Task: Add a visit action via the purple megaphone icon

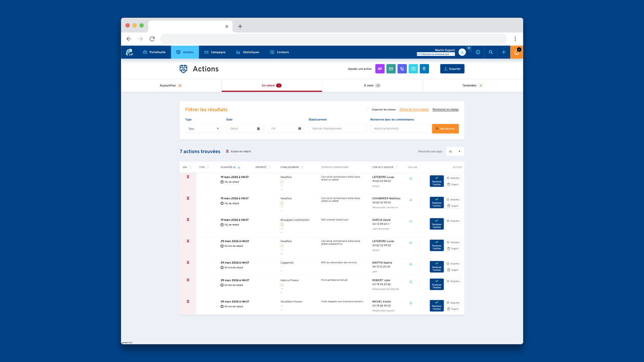Action: point(380,69)
